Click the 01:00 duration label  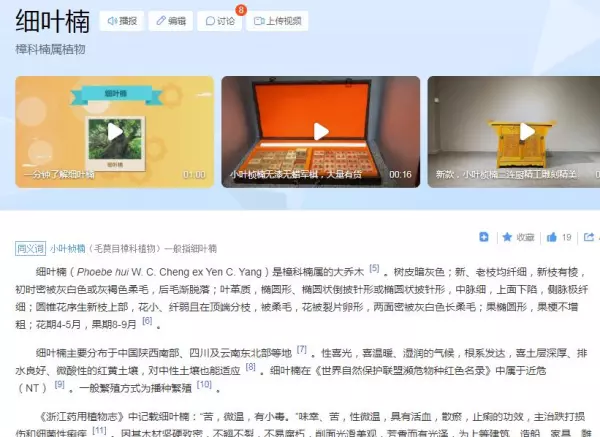(x=194, y=175)
